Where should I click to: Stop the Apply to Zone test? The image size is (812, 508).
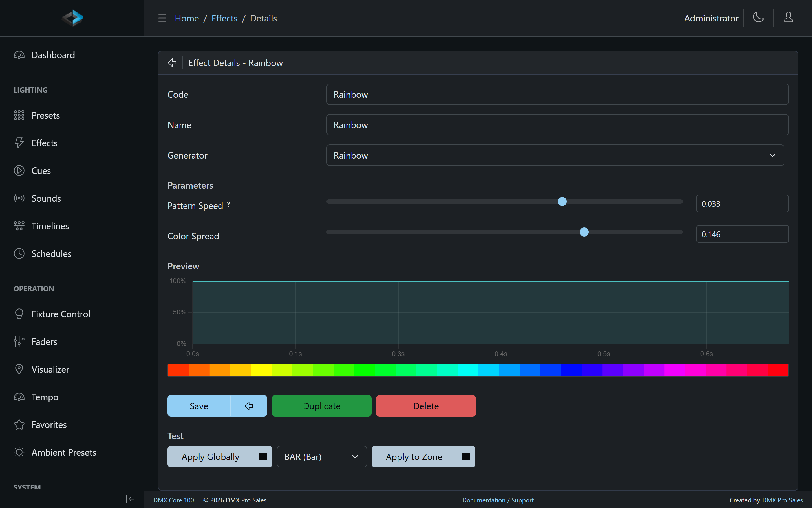[x=466, y=457]
